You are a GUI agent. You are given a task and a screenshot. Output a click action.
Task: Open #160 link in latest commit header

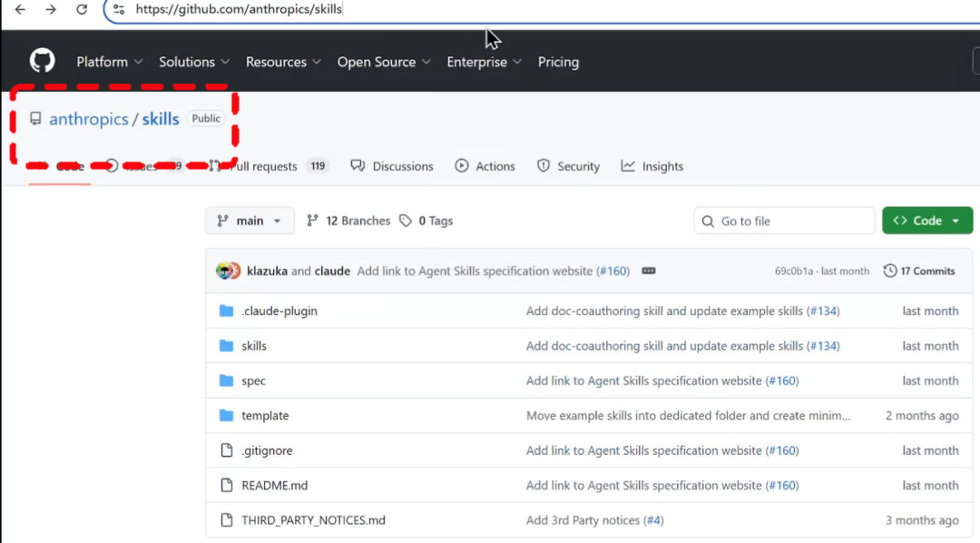tap(613, 271)
